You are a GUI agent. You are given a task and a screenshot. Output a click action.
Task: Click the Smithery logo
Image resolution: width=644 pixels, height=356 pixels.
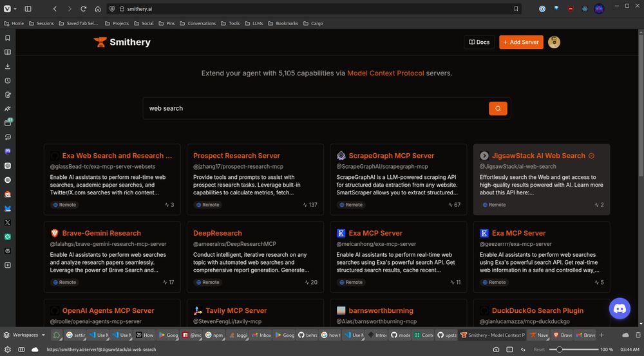coord(122,42)
